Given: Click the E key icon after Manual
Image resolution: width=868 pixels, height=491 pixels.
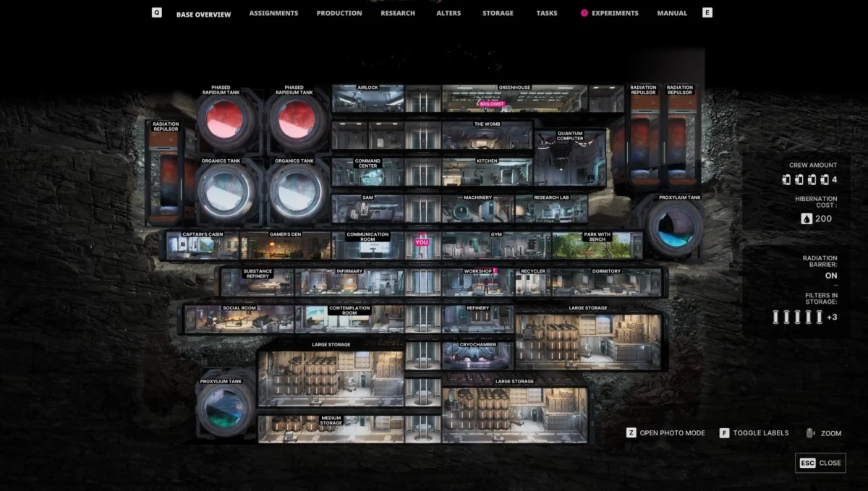Looking at the screenshot, I should 707,12.
